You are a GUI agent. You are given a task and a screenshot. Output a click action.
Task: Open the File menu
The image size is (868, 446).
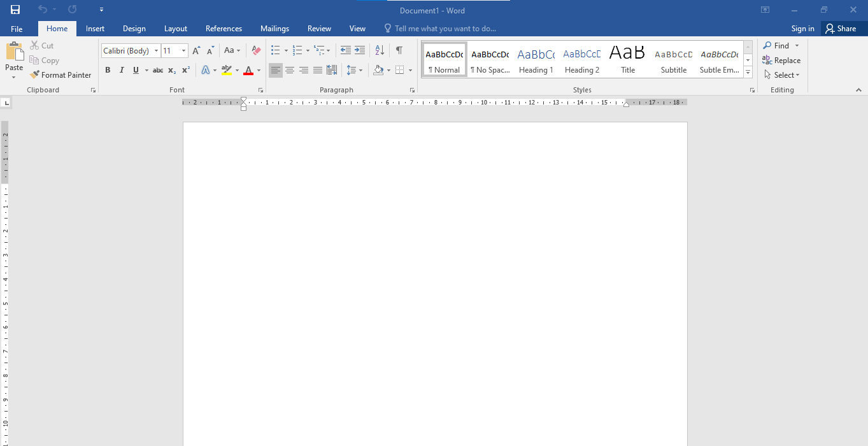[17, 29]
